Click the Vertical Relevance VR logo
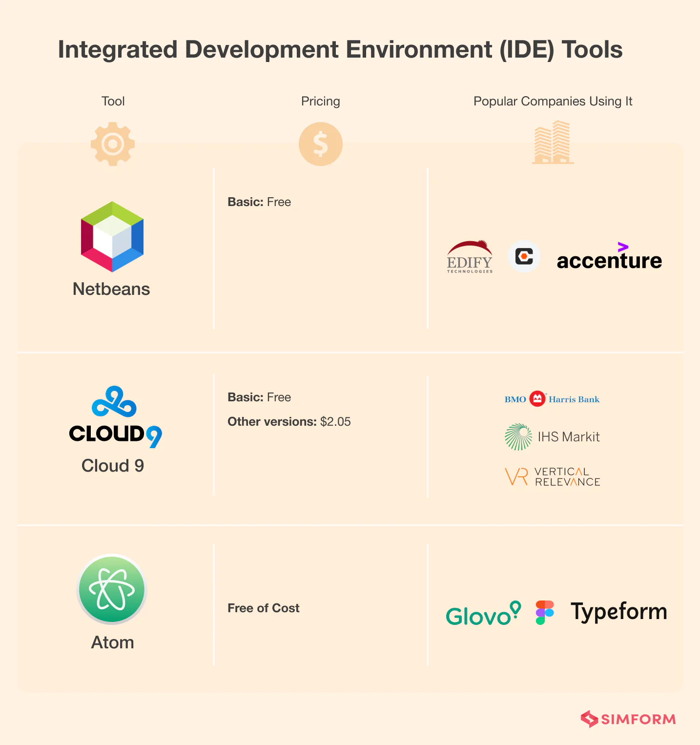 pos(515,476)
